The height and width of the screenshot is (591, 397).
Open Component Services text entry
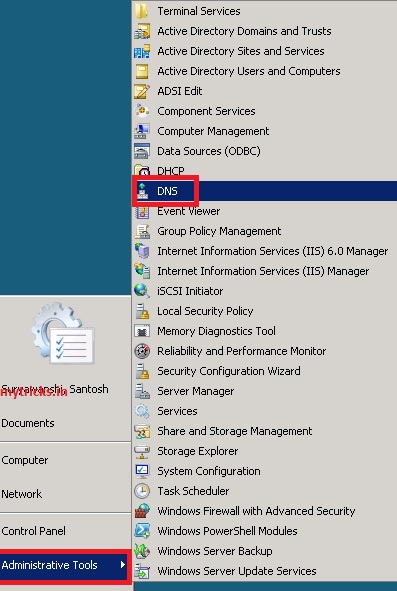pyautogui.click(x=206, y=111)
